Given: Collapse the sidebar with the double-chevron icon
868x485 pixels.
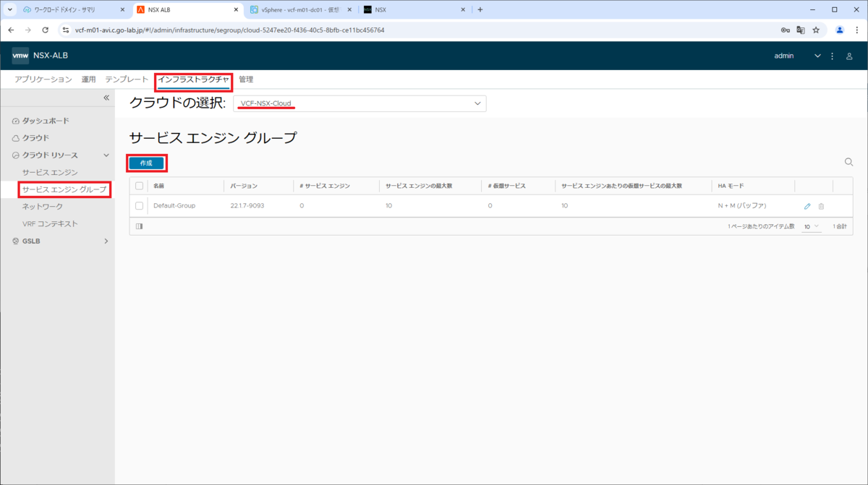Looking at the screenshot, I should click(106, 98).
